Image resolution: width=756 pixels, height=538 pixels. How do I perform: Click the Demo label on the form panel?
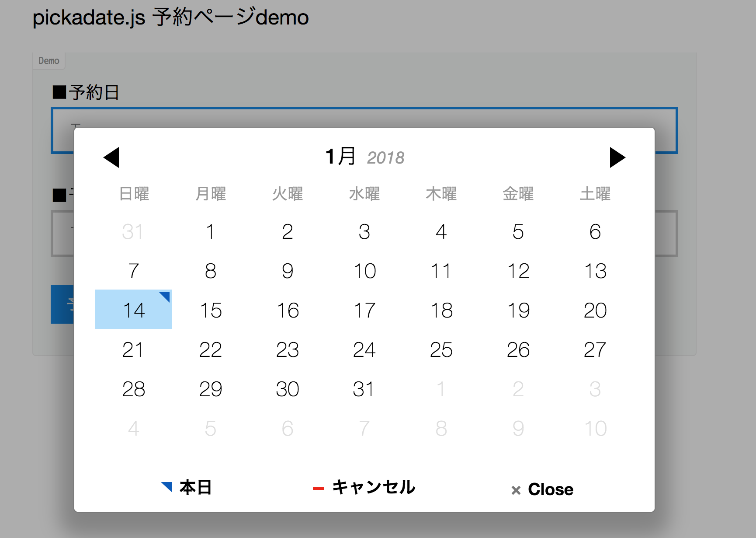[49, 60]
